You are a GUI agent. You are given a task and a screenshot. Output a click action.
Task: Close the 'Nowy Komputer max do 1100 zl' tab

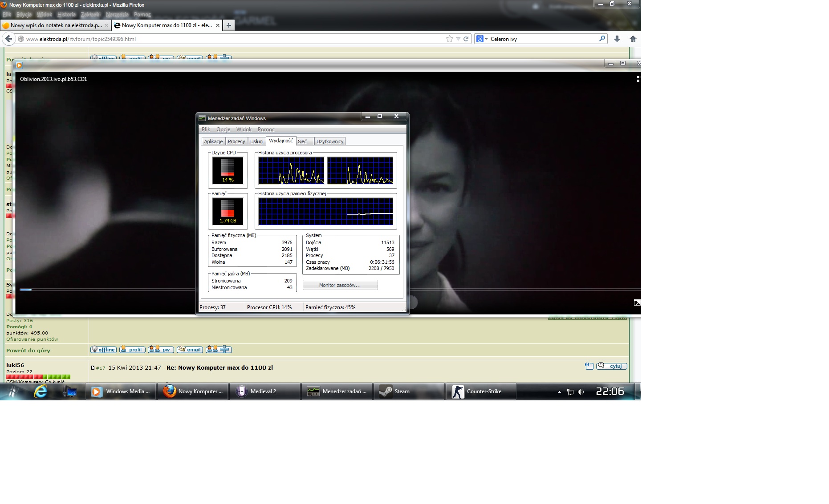[x=218, y=25]
